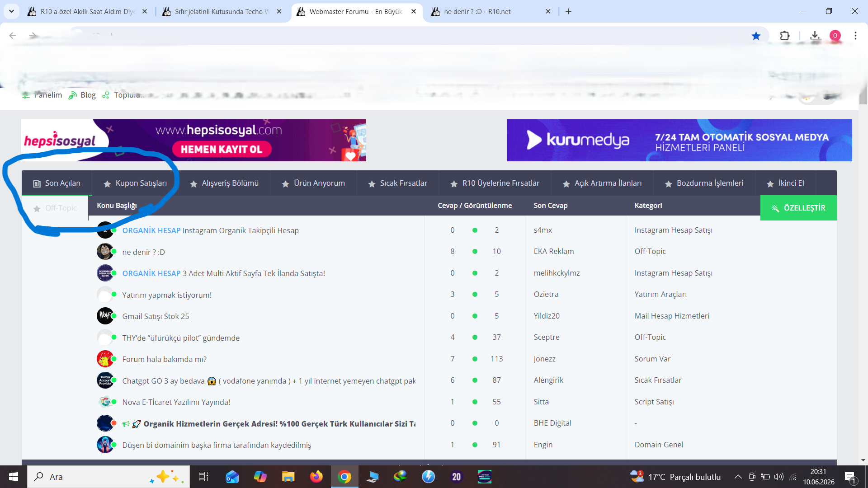Click the HEMEN KAYIT OL banner button
Screen dimensions: 868x488
coord(222,149)
